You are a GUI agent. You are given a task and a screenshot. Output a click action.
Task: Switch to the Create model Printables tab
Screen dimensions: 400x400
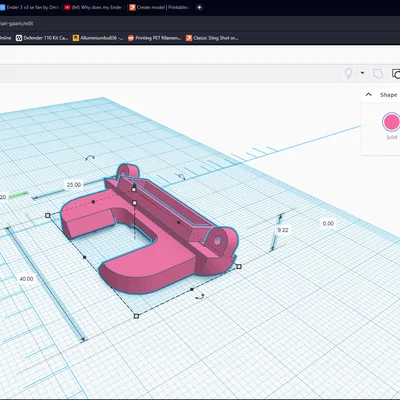coord(159,7)
